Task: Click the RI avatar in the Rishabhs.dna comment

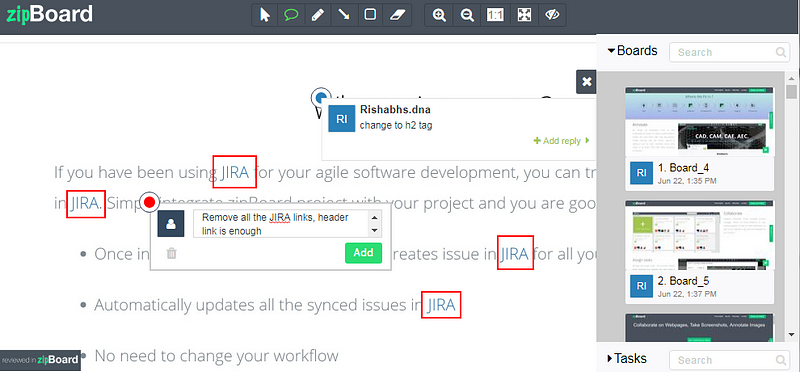Action: [341, 119]
